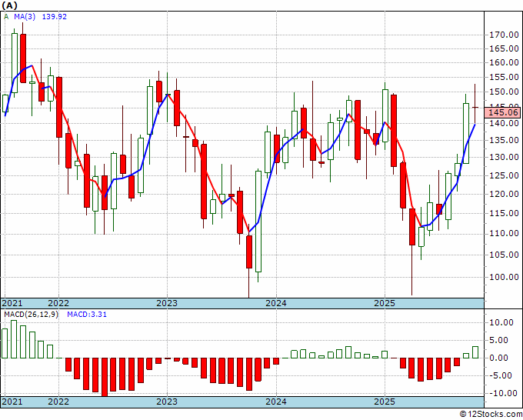This screenshot has width=523, height=420.
Task: Click the 140.00 price axis label
Action: point(504,123)
